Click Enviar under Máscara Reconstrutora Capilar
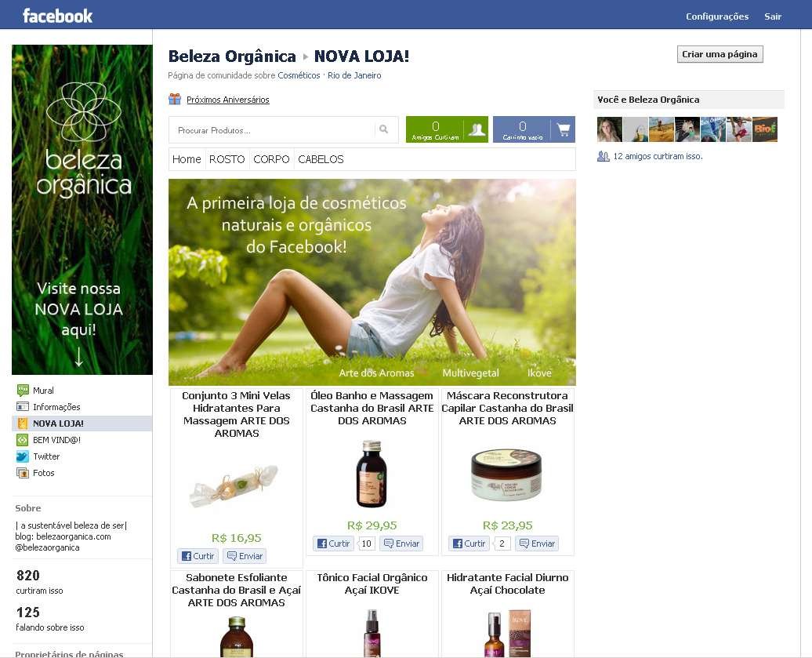 pos(537,543)
